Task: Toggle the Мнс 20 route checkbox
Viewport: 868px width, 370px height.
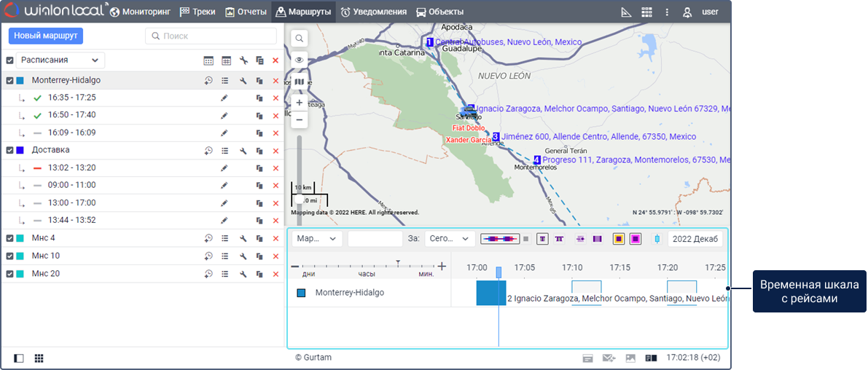Action: pyautogui.click(x=10, y=274)
